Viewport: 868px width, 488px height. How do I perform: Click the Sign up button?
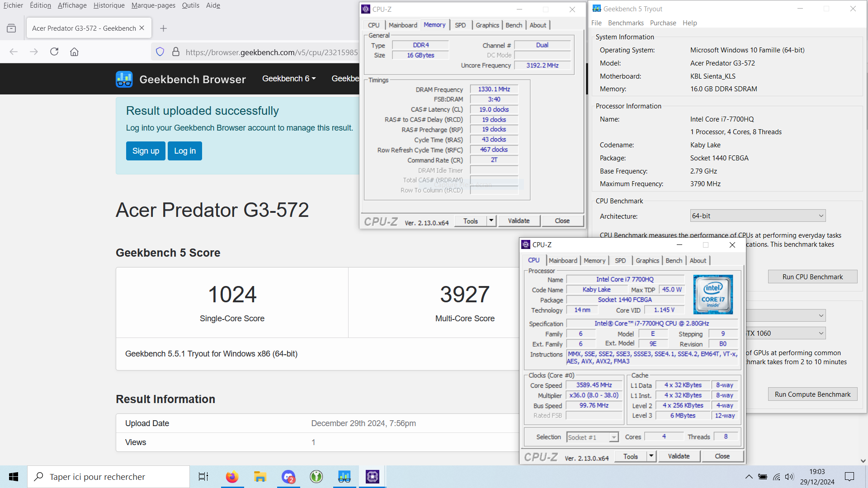point(146,151)
